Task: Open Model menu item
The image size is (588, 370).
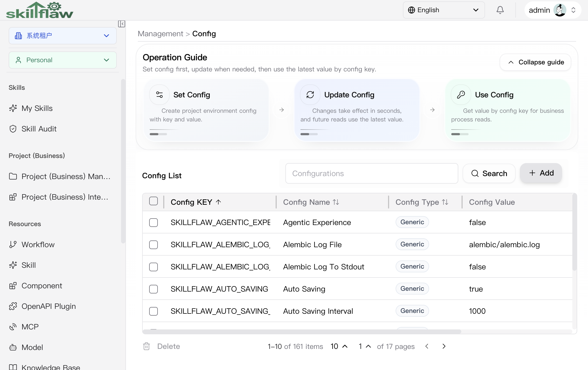Action: (63, 347)
